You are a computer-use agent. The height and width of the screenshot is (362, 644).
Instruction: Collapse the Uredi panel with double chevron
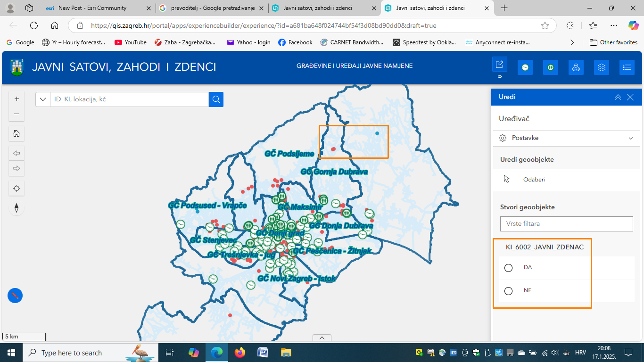(618, 97)
